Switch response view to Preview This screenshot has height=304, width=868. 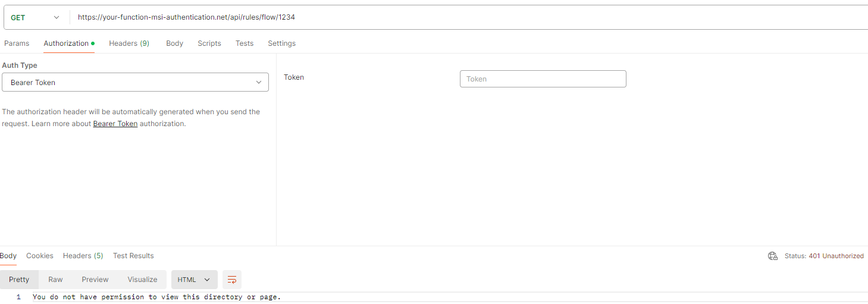coord(95,280)
